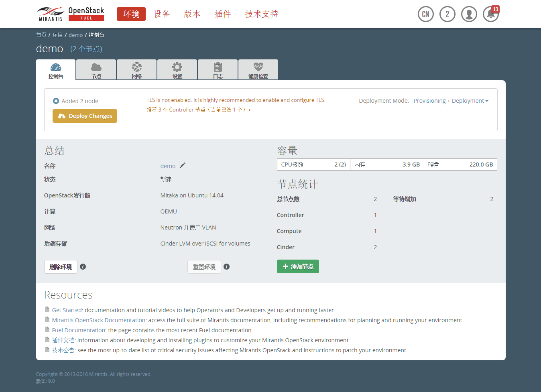
Task: Open the CN language switcher icon
Action: pos(426,14)
